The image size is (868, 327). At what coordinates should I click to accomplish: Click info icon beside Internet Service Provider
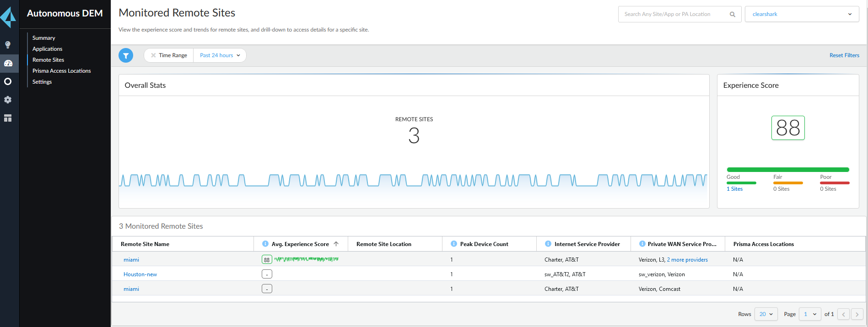548,244
